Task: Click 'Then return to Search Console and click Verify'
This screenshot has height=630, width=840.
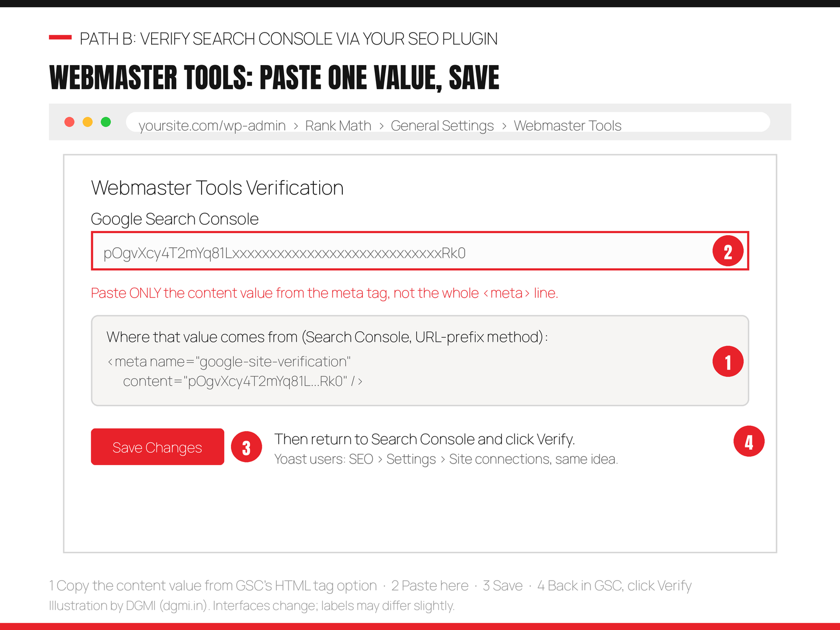Action: click(425, 439)
